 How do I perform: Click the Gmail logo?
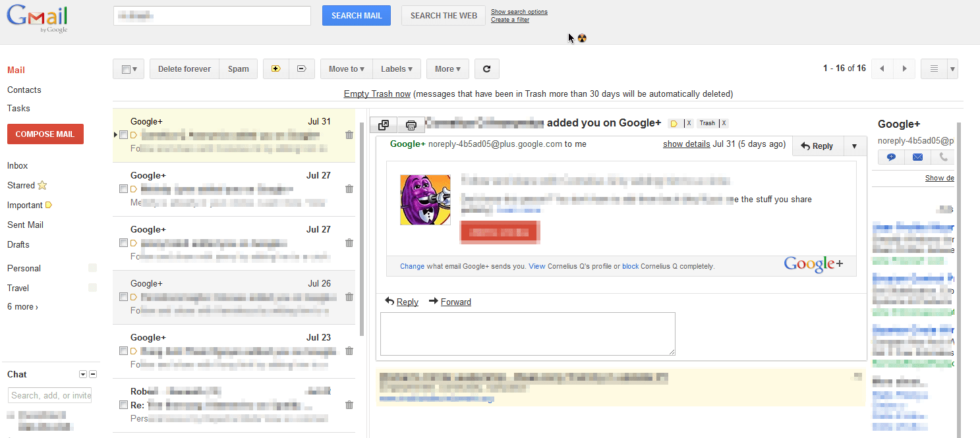(38, 18)
